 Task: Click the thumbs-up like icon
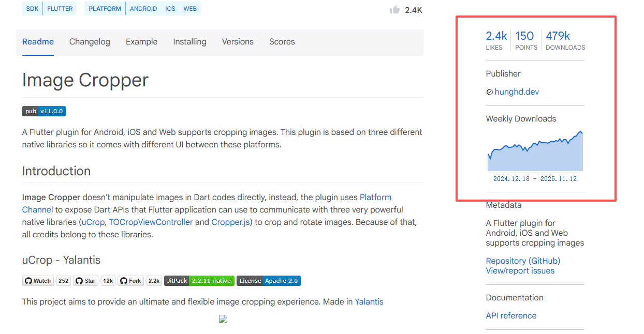click(395, 10)
